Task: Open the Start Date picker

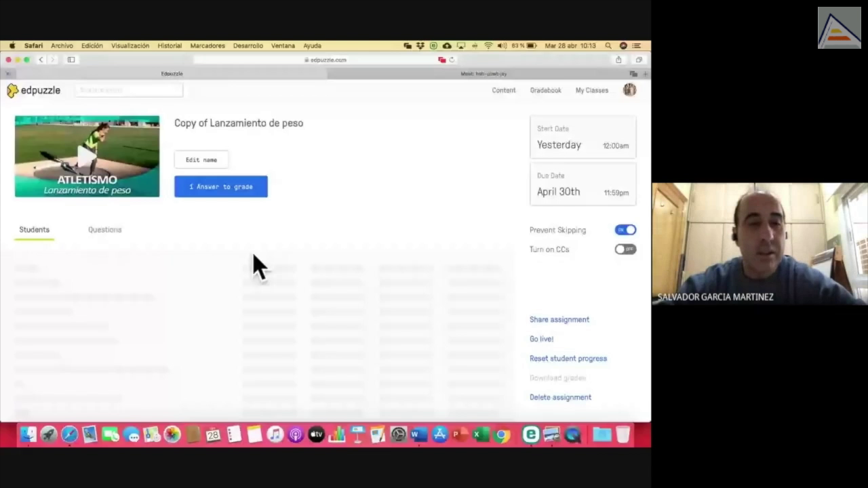Action: pos(583,138)
